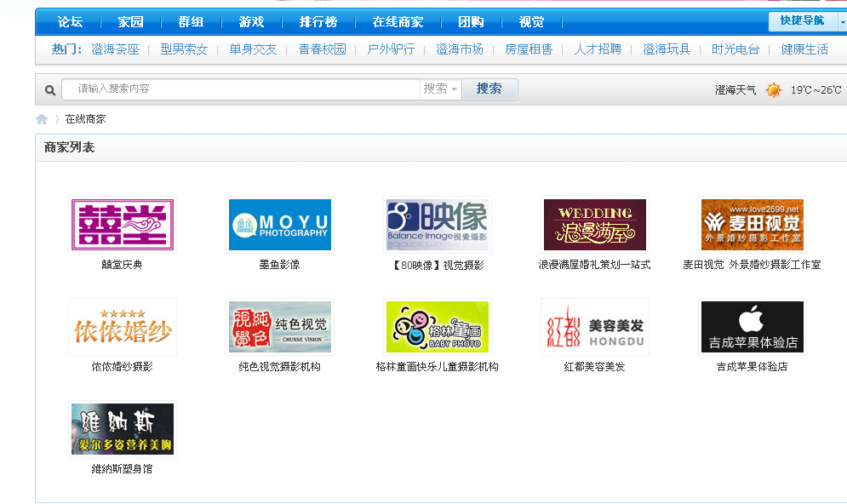This screenshot has width=847, height=504.
Task: Click the 澄海天气 weather label
Action: tap(735, 90)
